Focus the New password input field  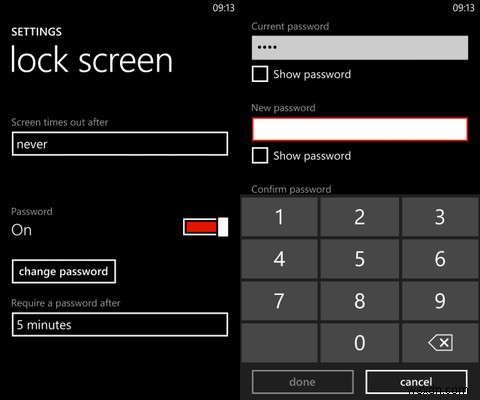360,129
